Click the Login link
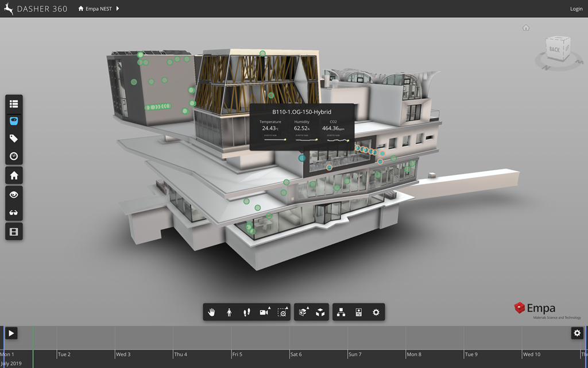This screenshot has width=588, height=368. point(576,9)
